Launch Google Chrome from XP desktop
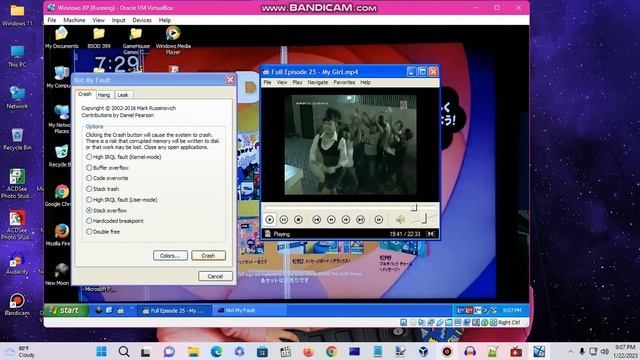640x360 pixels. tap(60, 196)
